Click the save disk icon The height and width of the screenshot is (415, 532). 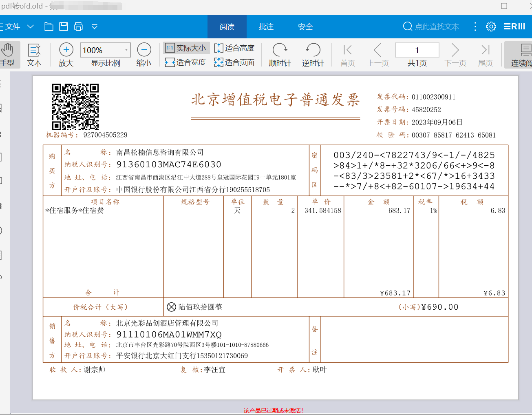pos(64,27)
